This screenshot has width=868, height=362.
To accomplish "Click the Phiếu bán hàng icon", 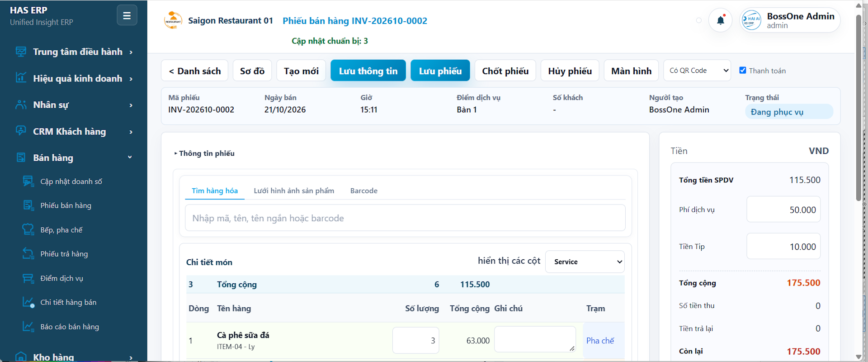I will (x=28, y=205).
